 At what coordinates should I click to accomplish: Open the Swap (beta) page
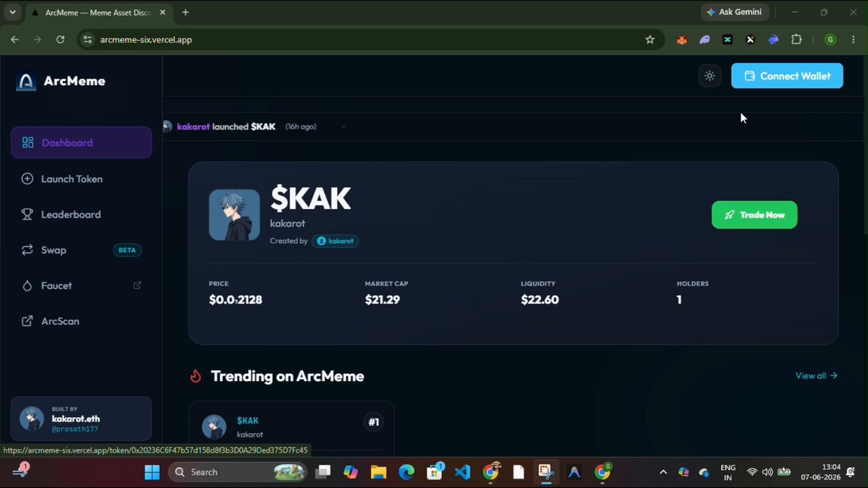(x=81, y=250)
